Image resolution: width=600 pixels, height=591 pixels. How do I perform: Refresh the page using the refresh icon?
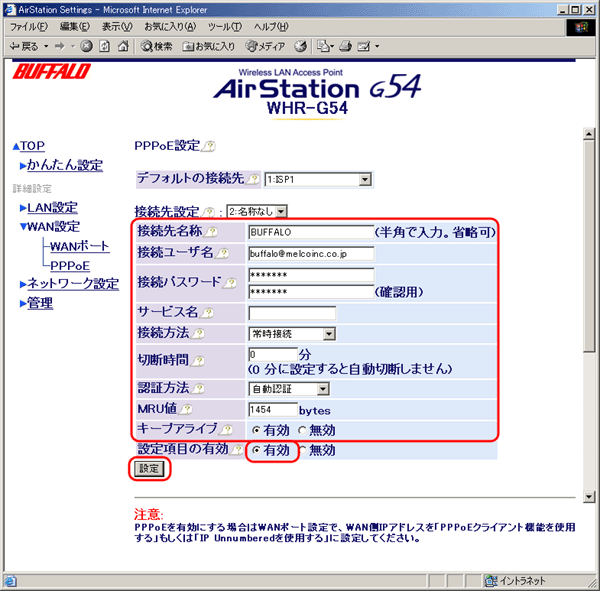tap(104, 46)
